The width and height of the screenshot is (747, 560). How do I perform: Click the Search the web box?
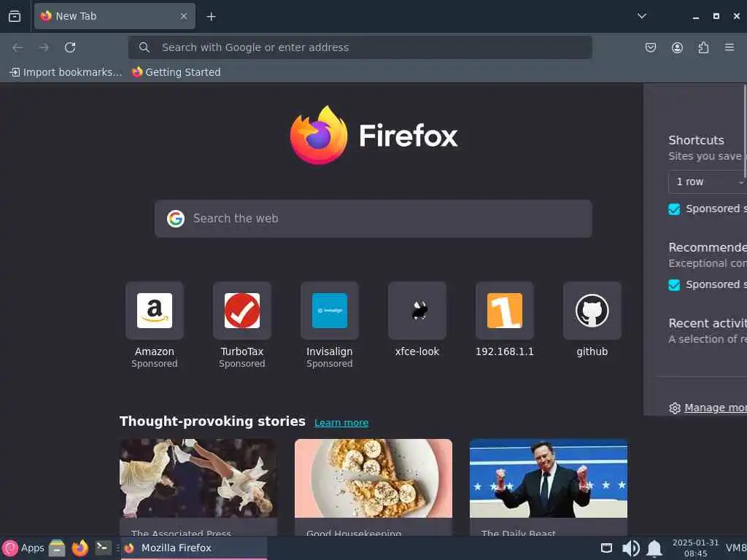(x=373, y=219)
